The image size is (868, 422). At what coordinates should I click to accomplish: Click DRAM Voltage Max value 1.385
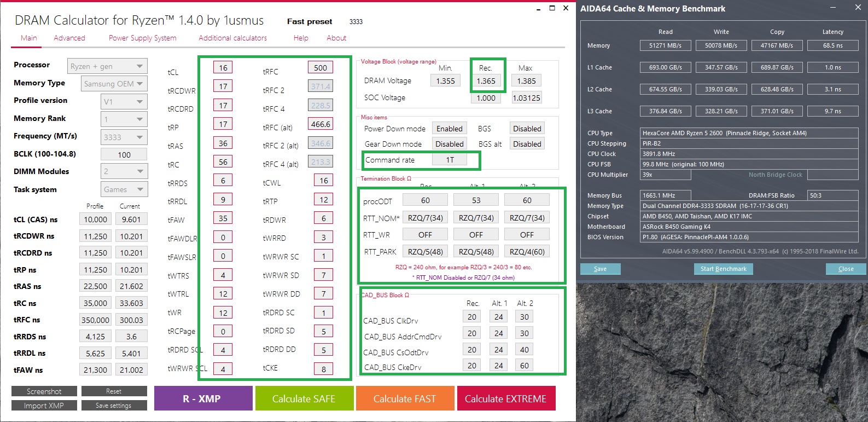(527, 81)
